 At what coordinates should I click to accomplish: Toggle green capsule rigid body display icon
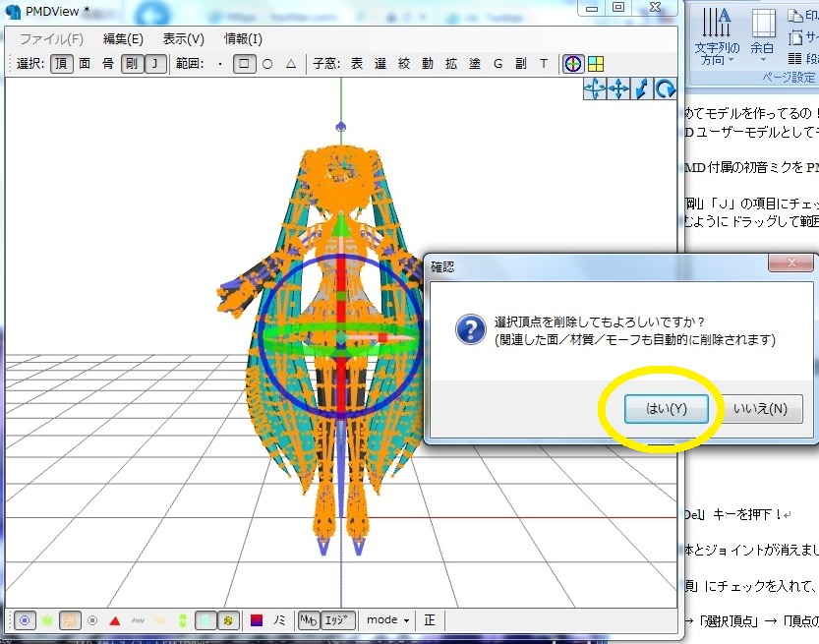pyautogui.click(x=182, y=620)
